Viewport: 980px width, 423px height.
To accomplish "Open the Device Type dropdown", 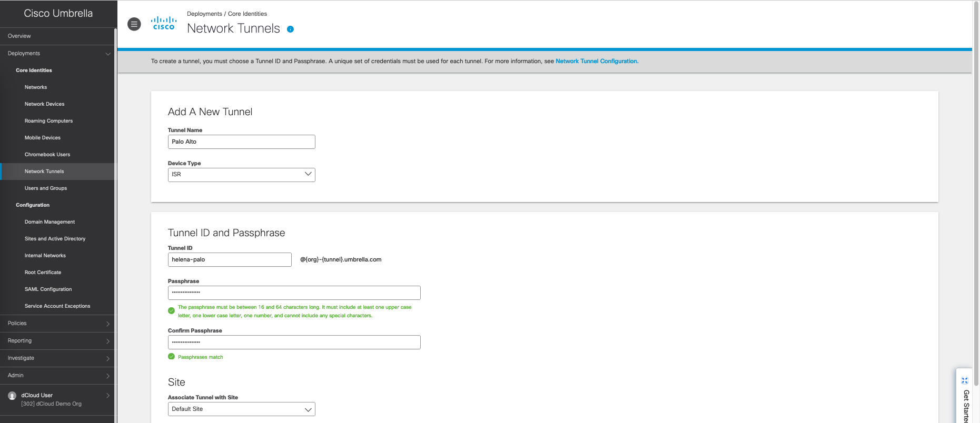I will pyautogui.click(x=241, y=175).
